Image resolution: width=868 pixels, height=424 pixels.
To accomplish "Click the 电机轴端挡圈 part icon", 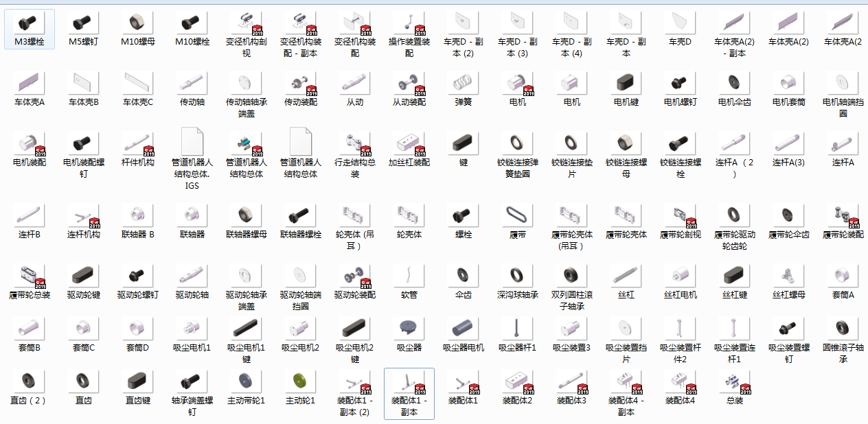I will tap(843, 84).
